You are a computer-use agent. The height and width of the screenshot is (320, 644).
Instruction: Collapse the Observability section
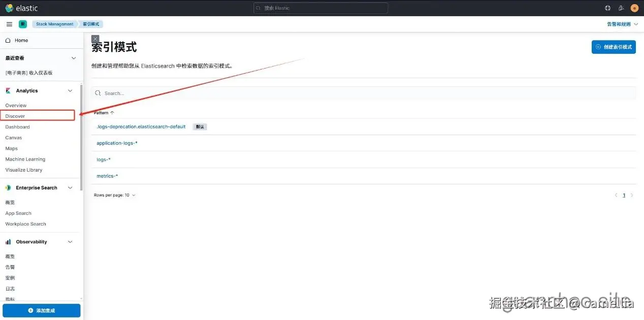71,242
